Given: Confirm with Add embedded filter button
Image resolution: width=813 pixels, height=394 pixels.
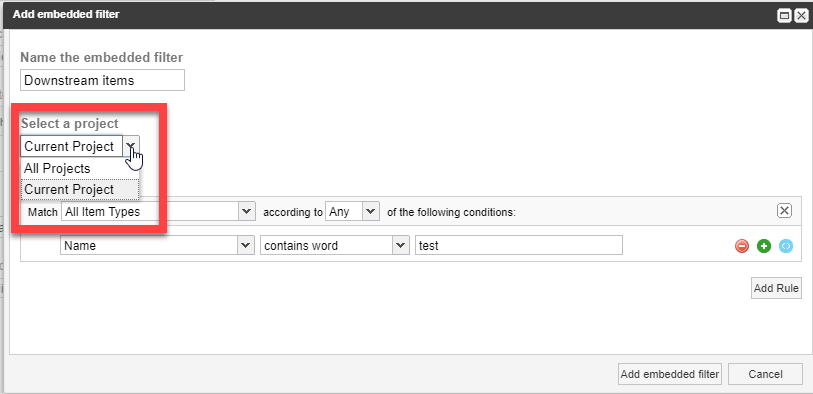Looking at the screenshot, I should 670,374.
